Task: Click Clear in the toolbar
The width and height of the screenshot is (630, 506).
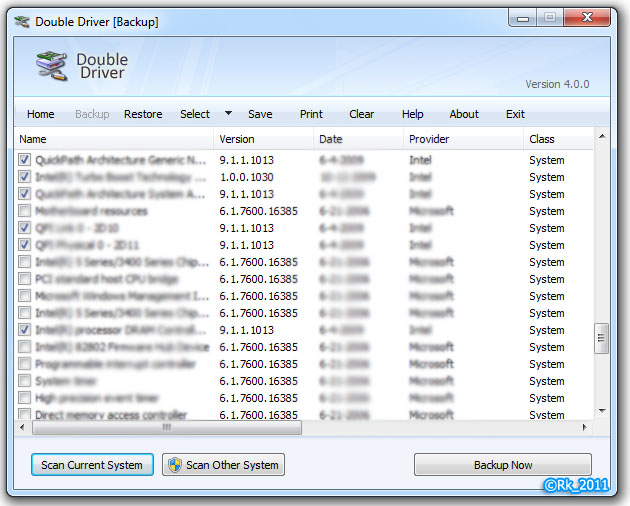Action: coord(362,114)
